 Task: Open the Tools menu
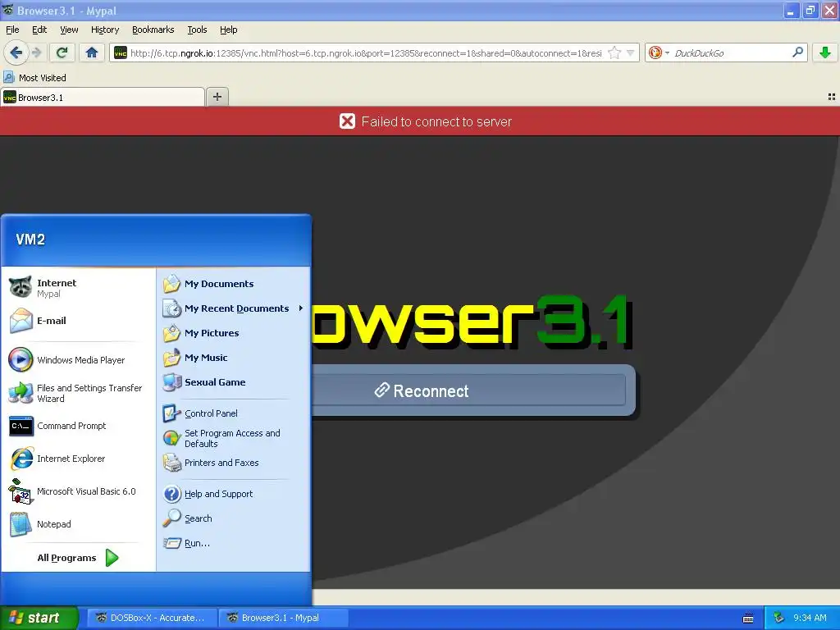point(197,30)
